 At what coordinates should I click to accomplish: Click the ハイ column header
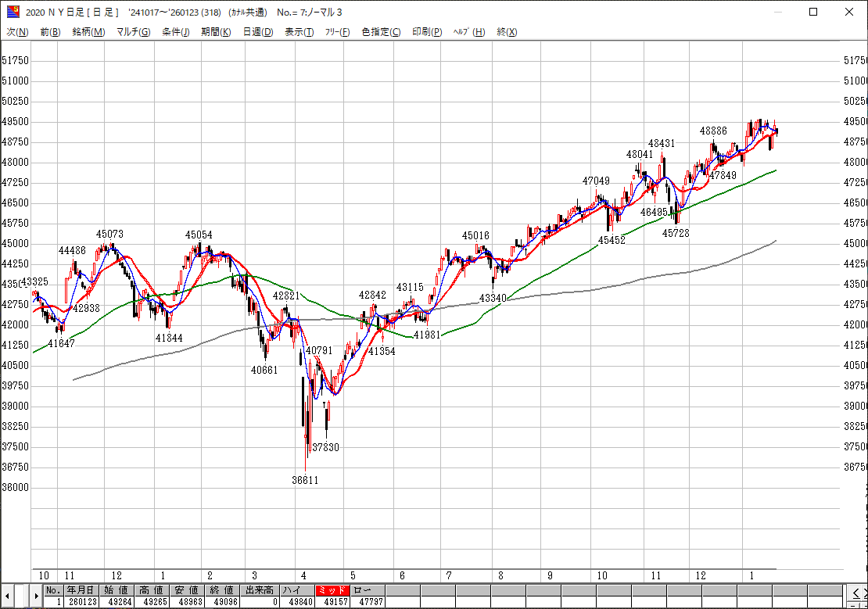294,590
